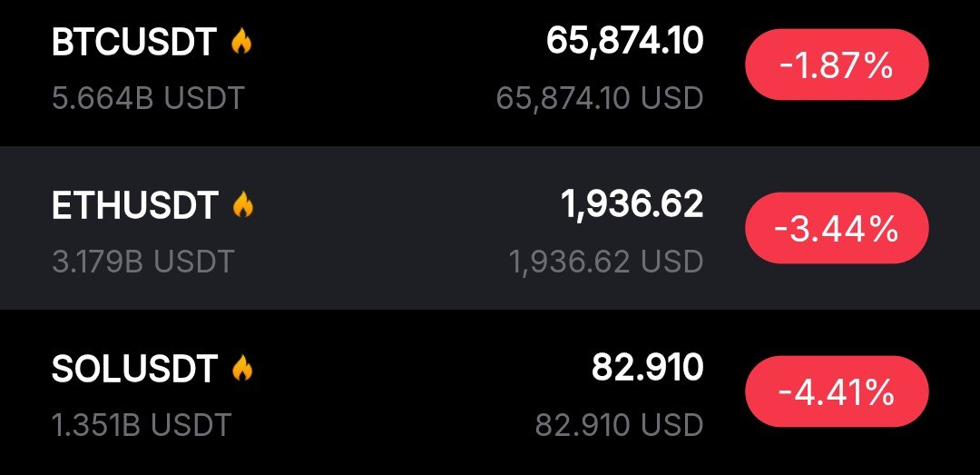Viewport: 980px width, 475px height.
Task: Open the BTCUSDT trading pair
Action: [x=134, y=43]
